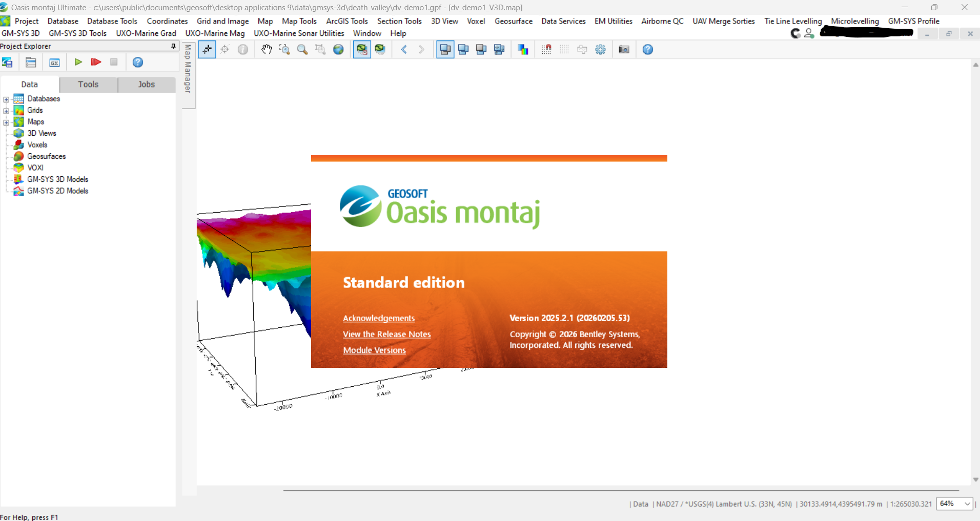Image resolution: width=980 pixels, height=521 pixels.
Task: Switch to the Jobs tab
Action: coord(147,85)
